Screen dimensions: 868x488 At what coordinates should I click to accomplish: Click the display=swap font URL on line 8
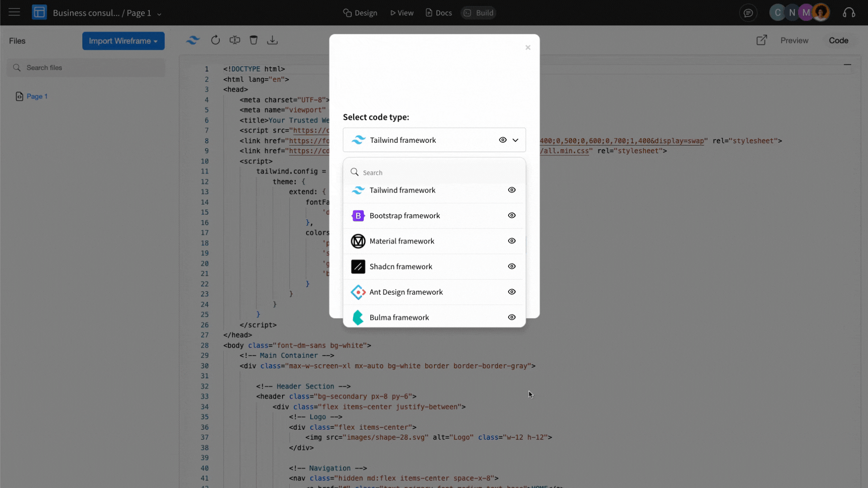pyautogui.click(x=622, y=141)
